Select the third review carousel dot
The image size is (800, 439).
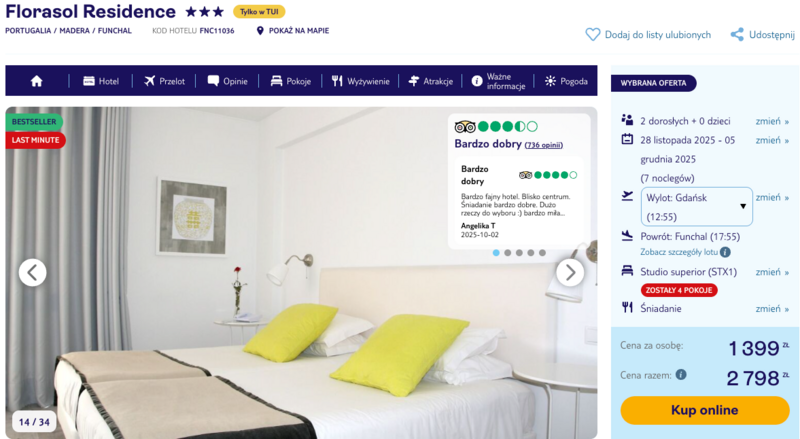point(519,253)
